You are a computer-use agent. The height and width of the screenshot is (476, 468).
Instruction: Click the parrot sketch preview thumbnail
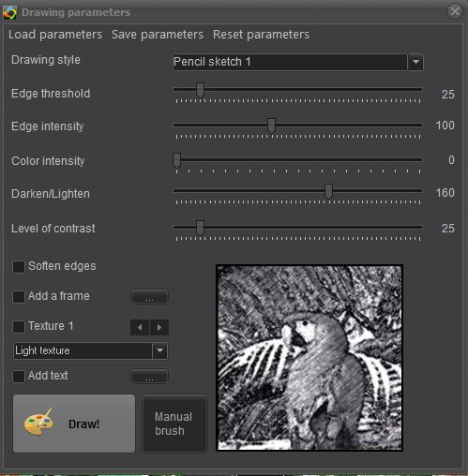point(309,358)
